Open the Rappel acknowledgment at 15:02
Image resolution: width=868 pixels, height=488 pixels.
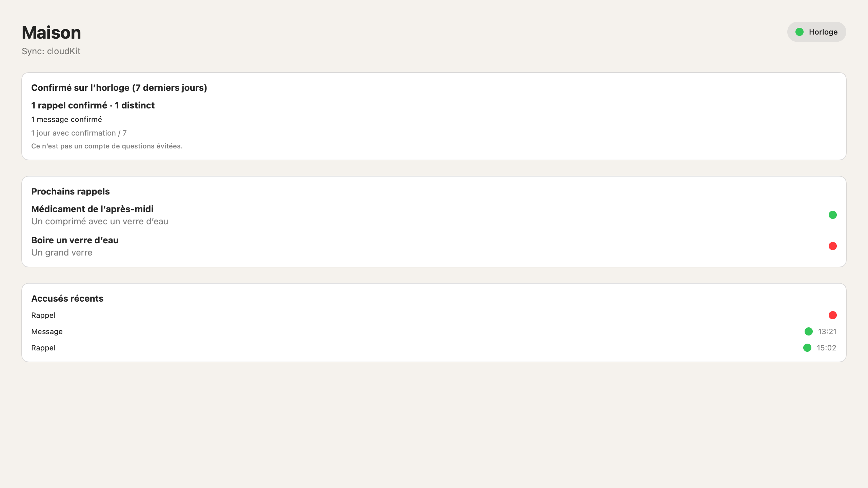[x=434, y=348]
